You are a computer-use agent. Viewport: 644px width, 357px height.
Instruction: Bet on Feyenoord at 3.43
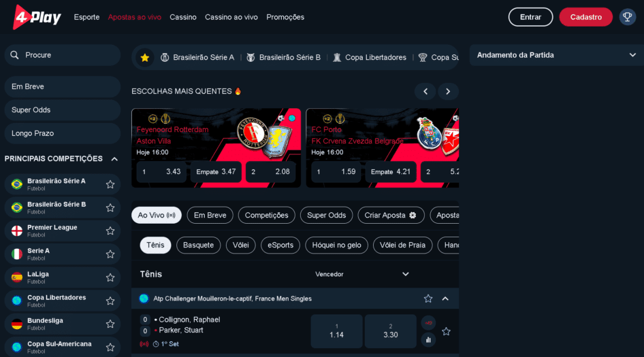click(161, 171)
